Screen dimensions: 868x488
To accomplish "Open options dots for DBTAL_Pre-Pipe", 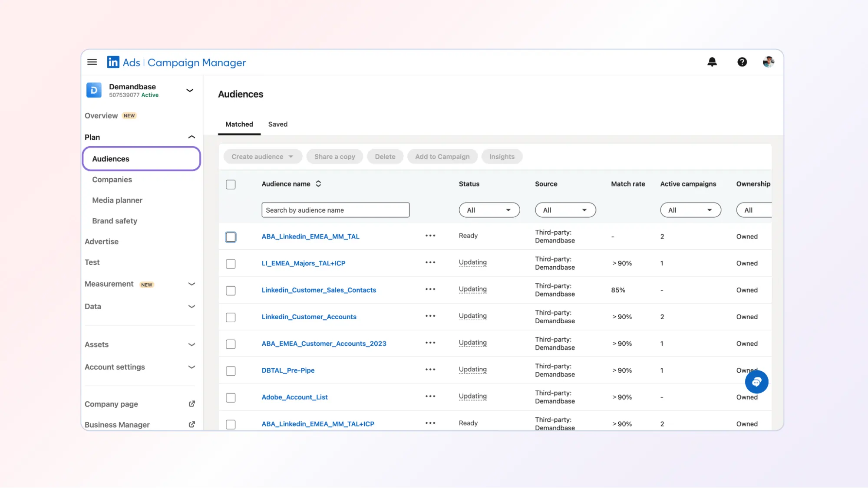I will coord(430,370).
